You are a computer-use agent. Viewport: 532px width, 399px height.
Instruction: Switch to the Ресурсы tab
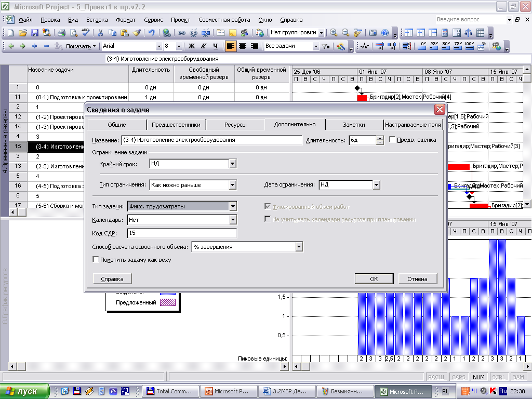click(235, 125)
